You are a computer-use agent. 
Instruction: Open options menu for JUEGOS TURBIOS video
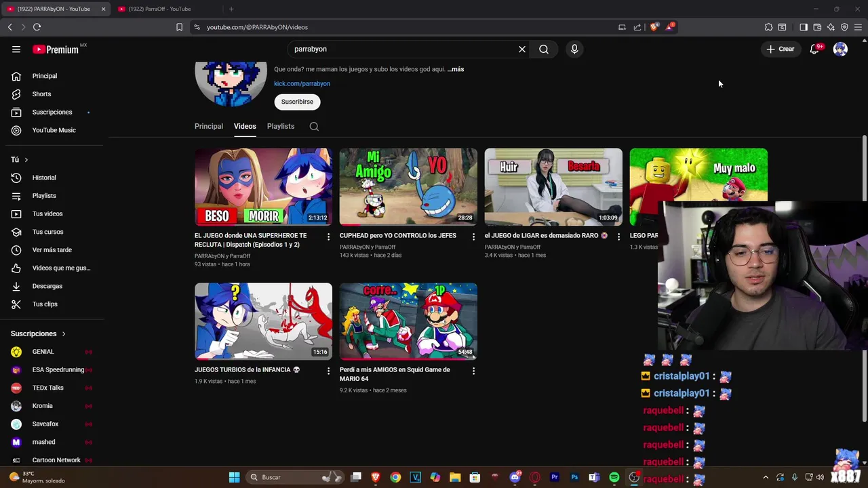[328, 371]
